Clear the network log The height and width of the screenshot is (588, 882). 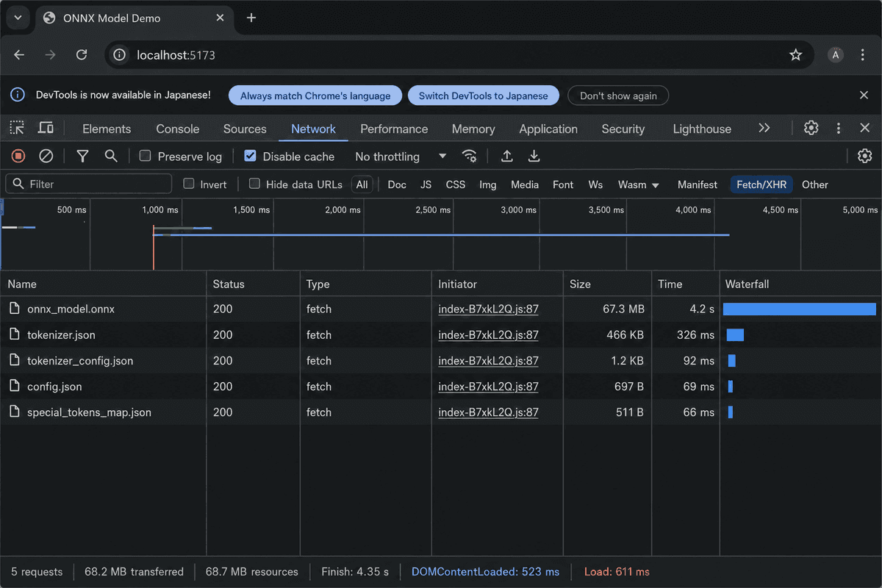coord(46,156)
